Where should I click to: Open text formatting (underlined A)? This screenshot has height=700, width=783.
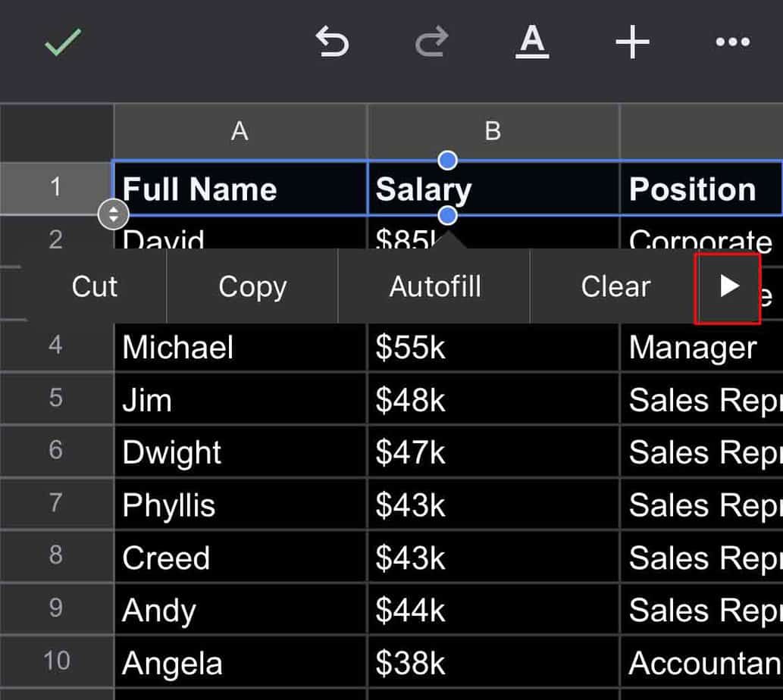click(x=532, y=42)
